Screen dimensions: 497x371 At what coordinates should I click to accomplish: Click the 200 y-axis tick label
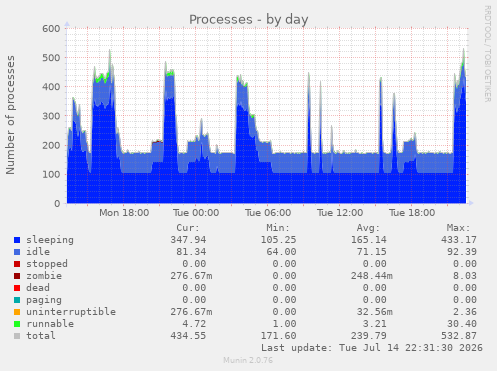tap(51, 145)
